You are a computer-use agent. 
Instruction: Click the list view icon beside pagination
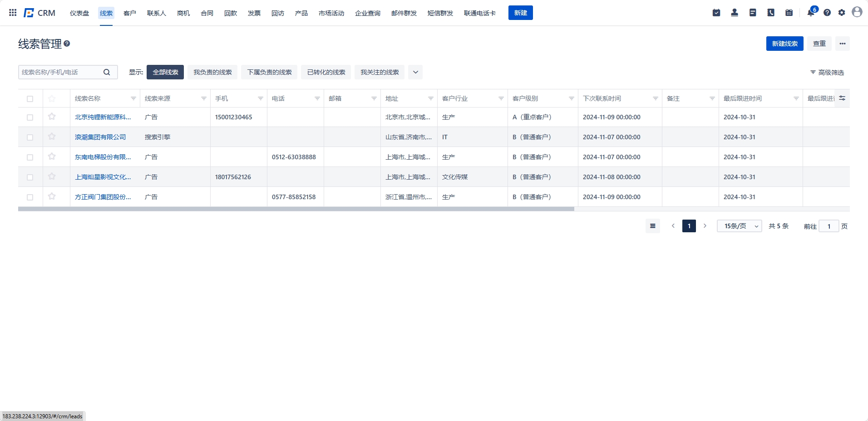point(653,226)
